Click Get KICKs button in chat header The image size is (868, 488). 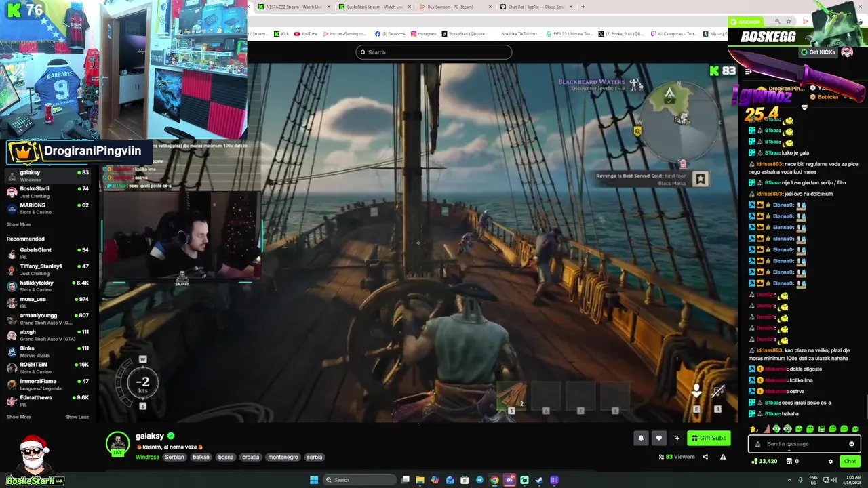[x=818, y=52]
